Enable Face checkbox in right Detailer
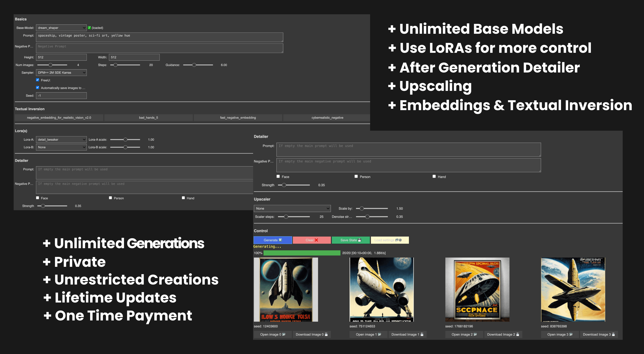 coord(278,177)
